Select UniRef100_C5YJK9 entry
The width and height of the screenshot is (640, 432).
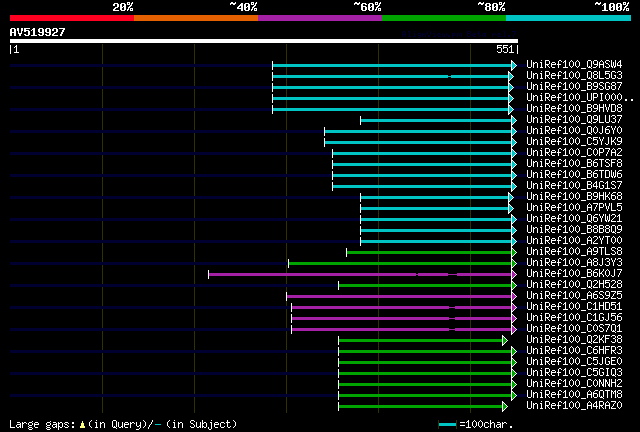[x=574, y=142]
